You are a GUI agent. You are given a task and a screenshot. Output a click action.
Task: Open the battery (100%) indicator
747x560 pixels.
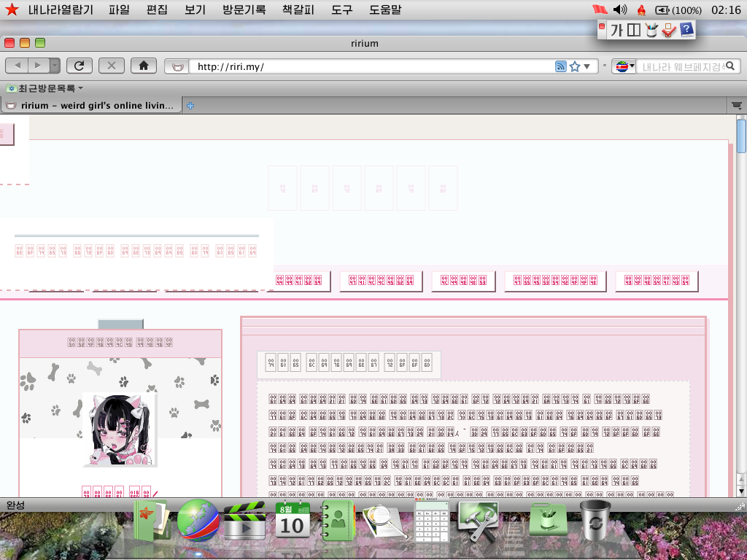point(678,10)
